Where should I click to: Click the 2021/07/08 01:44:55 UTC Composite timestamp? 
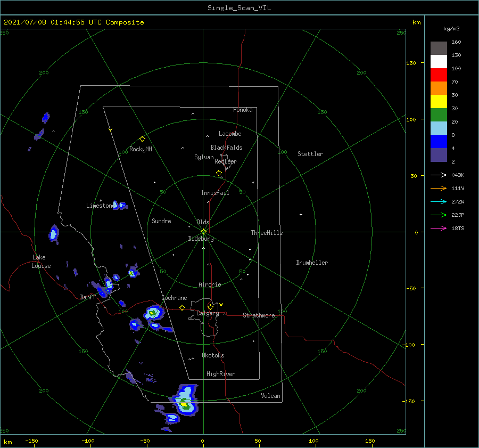point(73,22)
